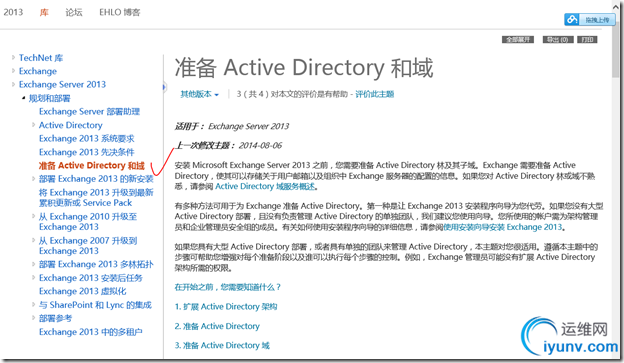The width and height of the screenshot is (624, 363).
Task: Click the 打印 print button
Action: click(x=587, y=39)
